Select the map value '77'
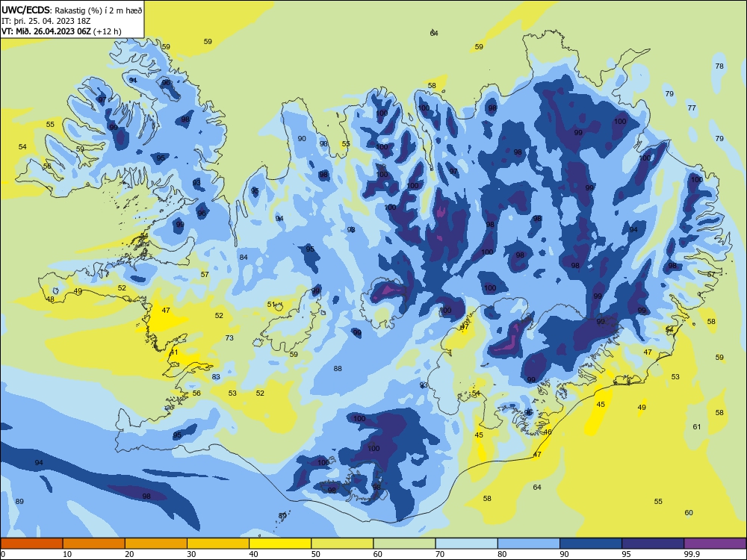The image size is (747, 560). (x=692, y=108)
